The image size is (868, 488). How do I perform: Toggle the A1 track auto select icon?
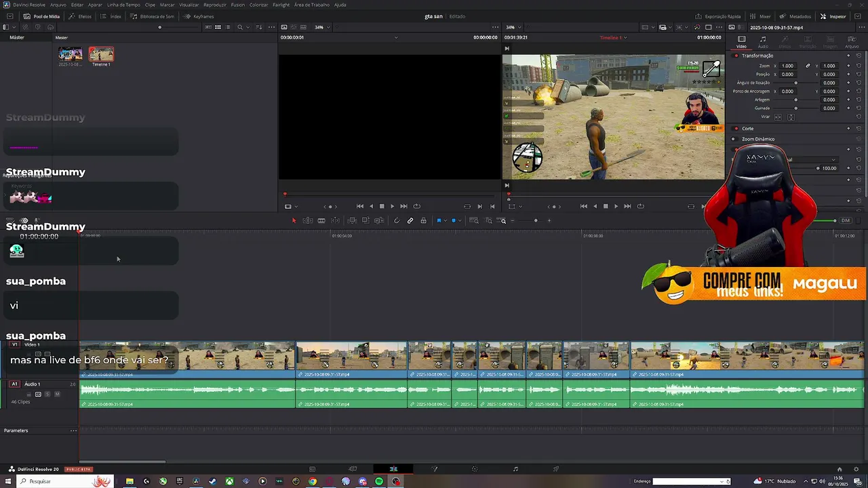[x=38, y=394]
